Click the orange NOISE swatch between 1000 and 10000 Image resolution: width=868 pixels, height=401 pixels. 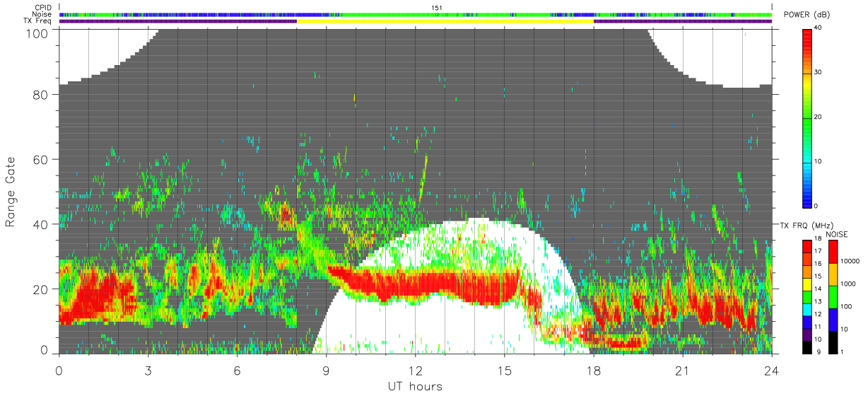pos(833,274)
